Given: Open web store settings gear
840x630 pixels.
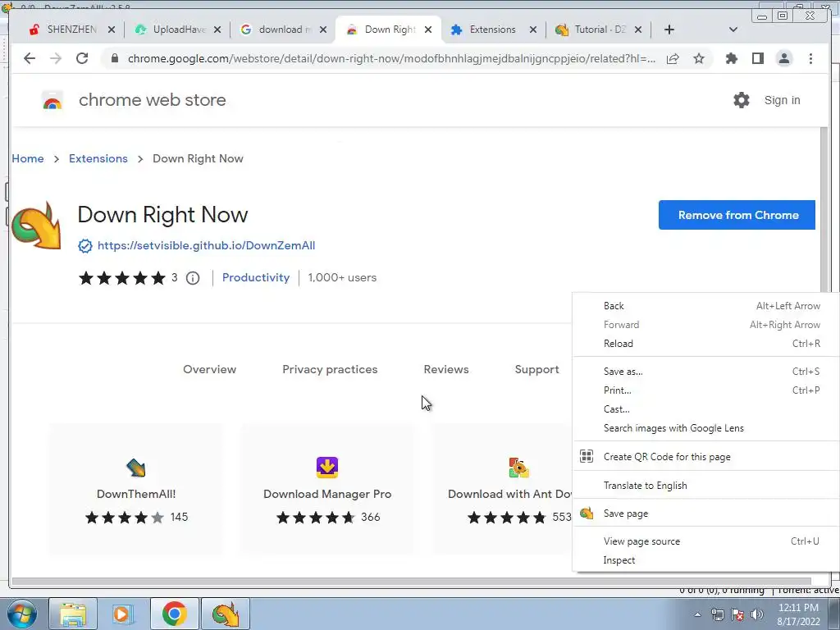Looking at the screenshot, I should pos(742,100).
